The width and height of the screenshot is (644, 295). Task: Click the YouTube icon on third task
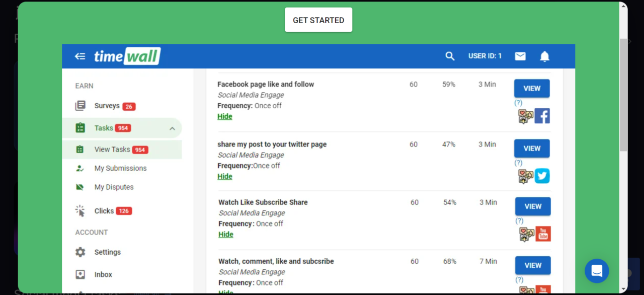pos(543,234)
